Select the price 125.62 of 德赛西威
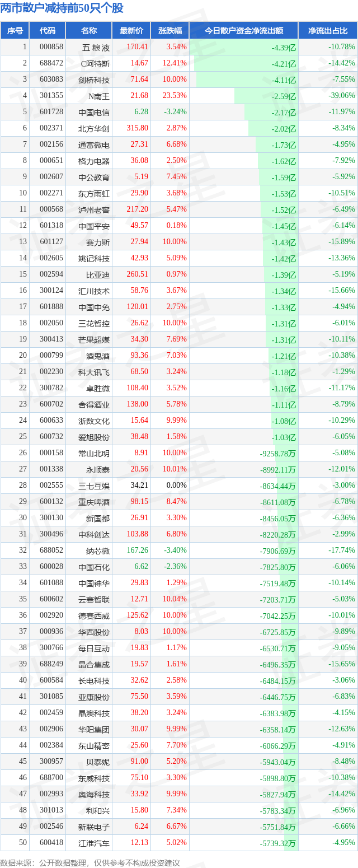This screenshot has height=868, width=358. [x=138, y=615]
